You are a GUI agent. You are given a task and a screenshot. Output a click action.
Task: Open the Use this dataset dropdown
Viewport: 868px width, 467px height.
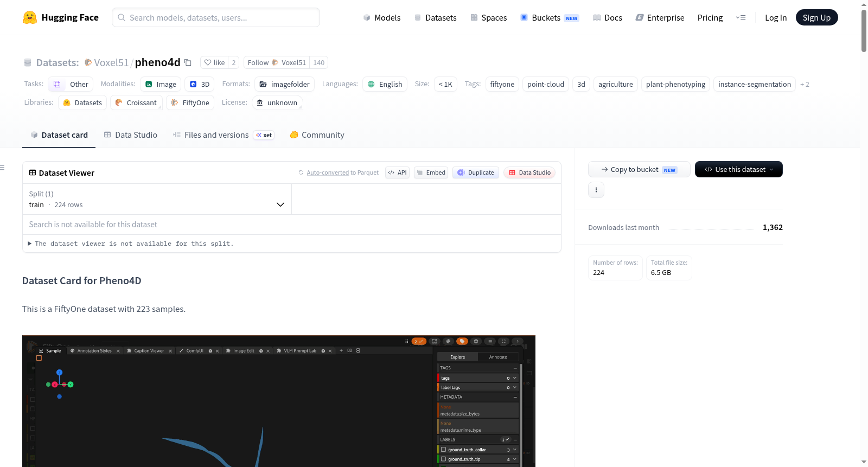[739, 169]
